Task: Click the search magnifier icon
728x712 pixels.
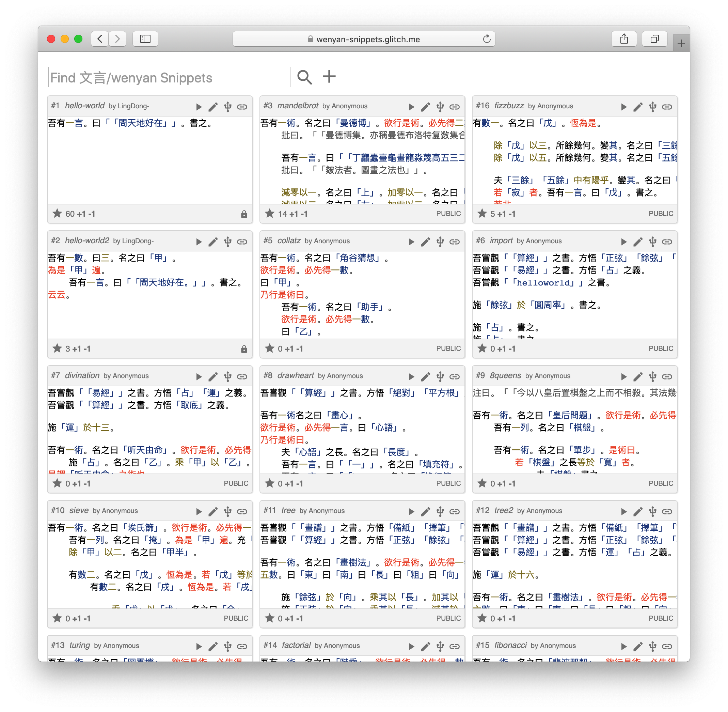Action: pyautogui.click(x=304, y=77)
